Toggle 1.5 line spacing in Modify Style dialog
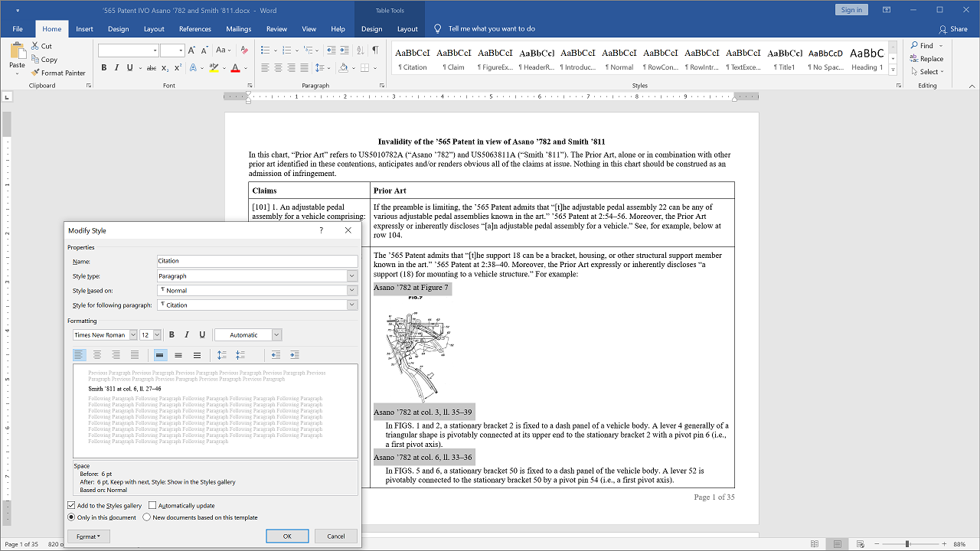980x551 pixels. point(178,355)
